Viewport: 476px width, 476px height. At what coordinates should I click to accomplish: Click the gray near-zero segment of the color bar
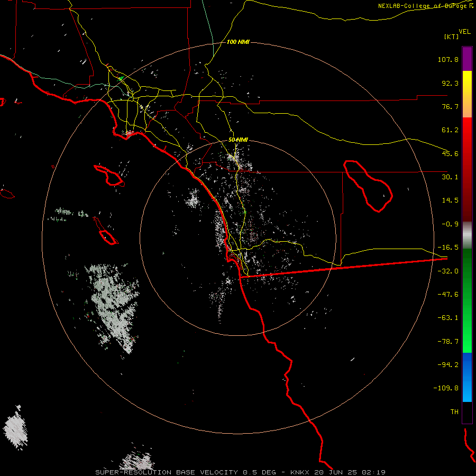click(467, 235)
